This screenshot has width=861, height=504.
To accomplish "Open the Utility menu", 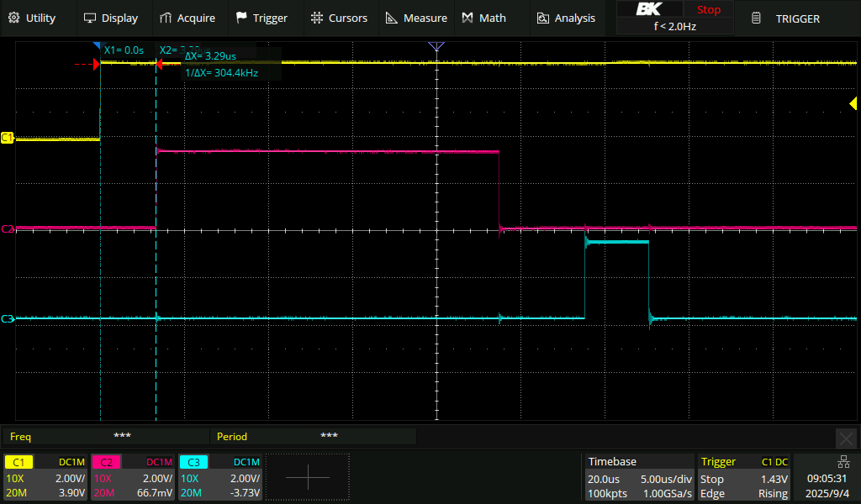I will pos(33,18).
